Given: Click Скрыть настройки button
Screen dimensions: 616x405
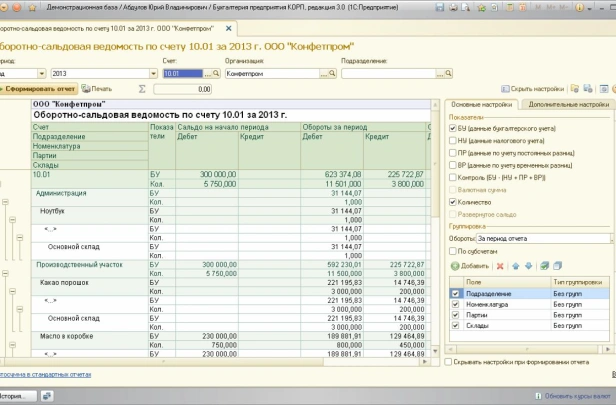Looking at the screenshot, I should 532,89.
